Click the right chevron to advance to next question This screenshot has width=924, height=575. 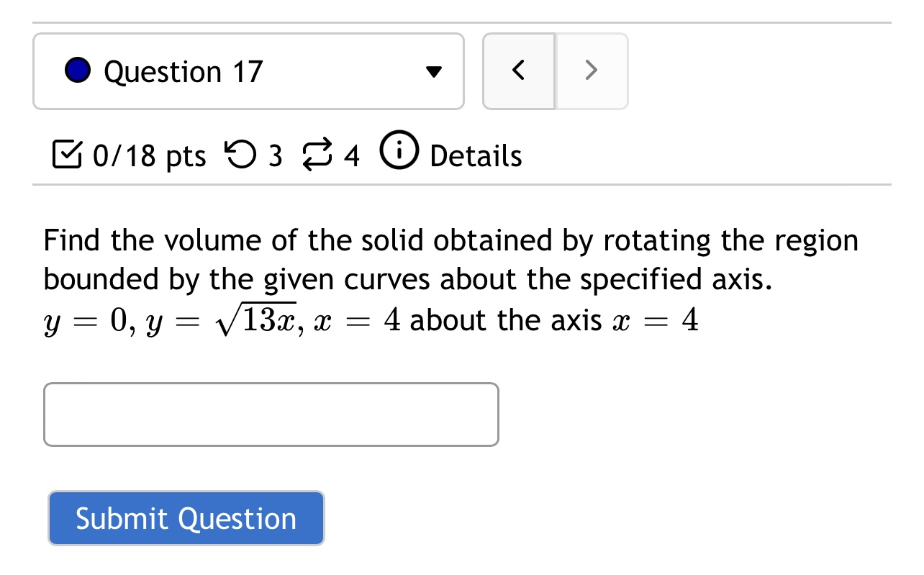(x=592, y=71)
